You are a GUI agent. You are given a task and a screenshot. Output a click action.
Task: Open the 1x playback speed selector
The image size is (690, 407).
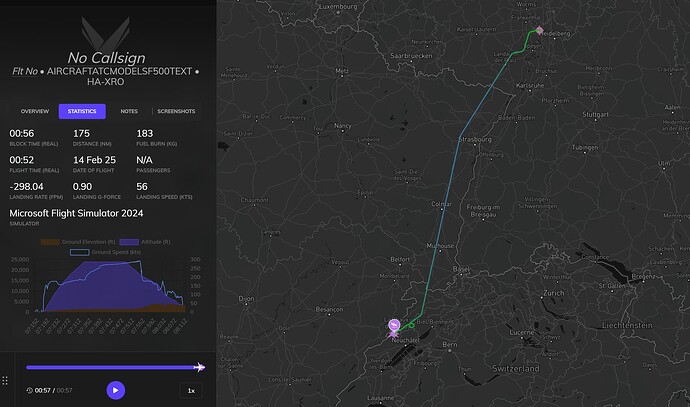pyautogui.click(x=191, y=390)
